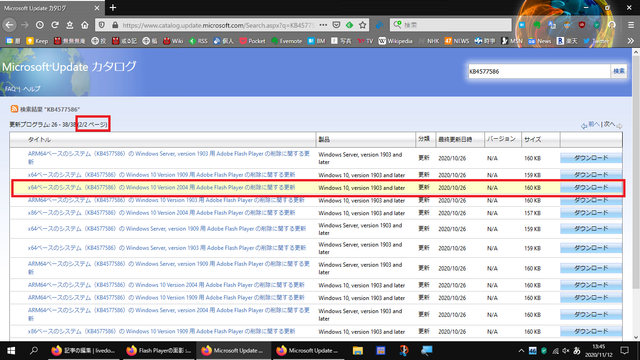
Task: Open the notification action center icon
Action: pyautogui.click(x=624, y=351)
